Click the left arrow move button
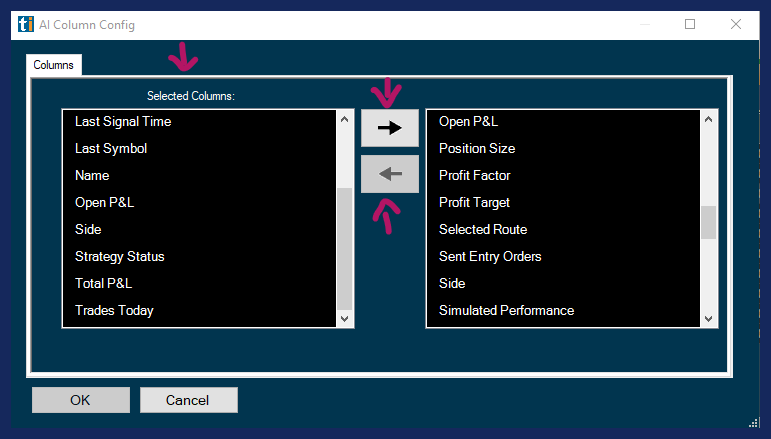Viewport: 771px width, 439px height. point(390,174)
